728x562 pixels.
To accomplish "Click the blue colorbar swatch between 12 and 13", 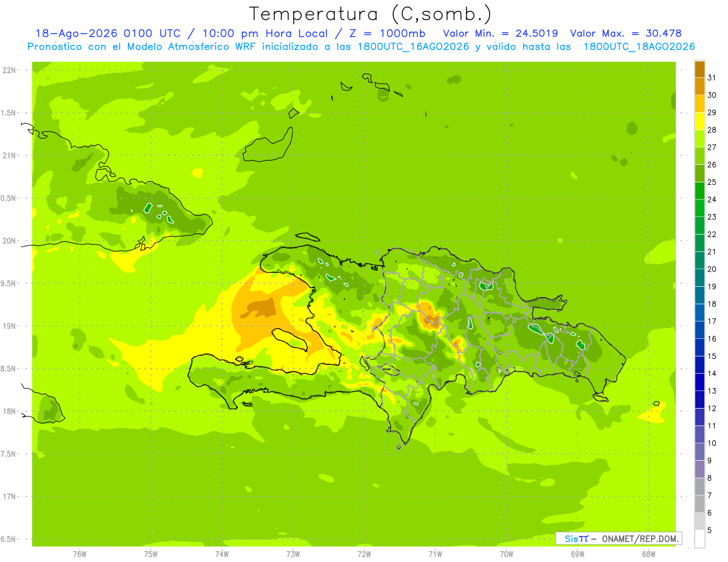I will pyautogui.click(x=699, y=400).
